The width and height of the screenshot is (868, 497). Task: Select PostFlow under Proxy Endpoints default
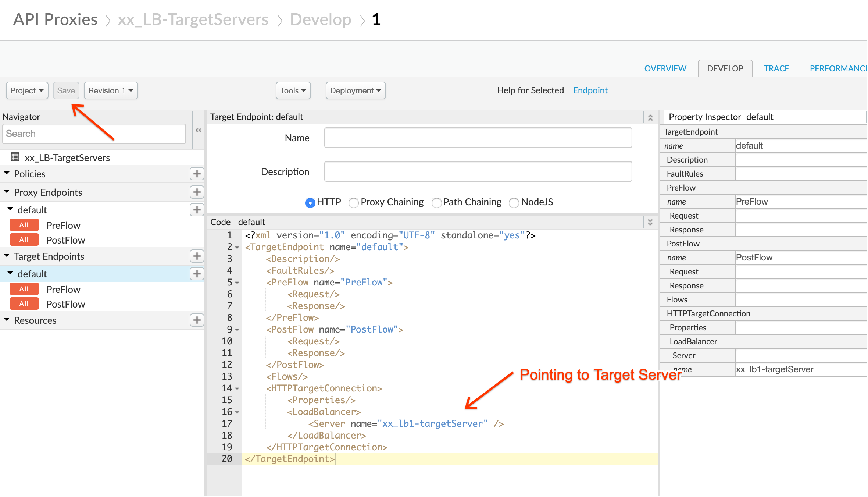coord(65,240)
